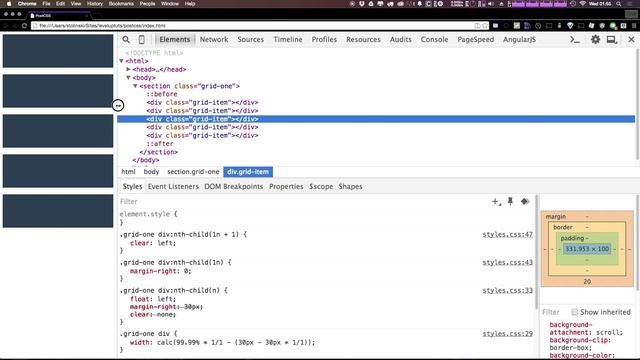The height and width of the screenshot is (360, 640).
Task: Check the Wi-Fi status icon
Action: pos(583,4)
